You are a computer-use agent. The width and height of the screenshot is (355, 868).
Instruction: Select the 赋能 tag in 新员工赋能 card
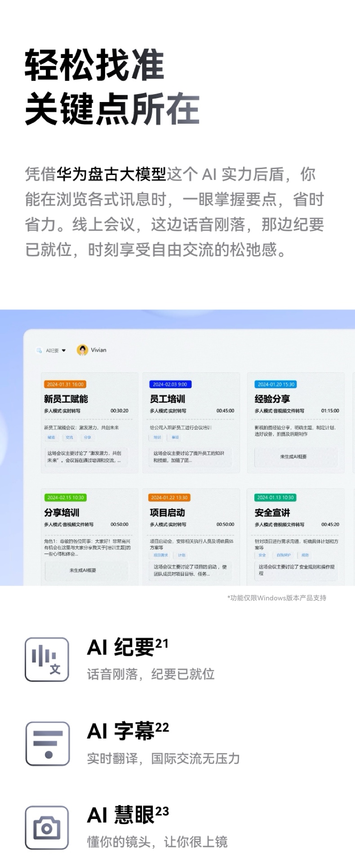click(x=51, y=437)
